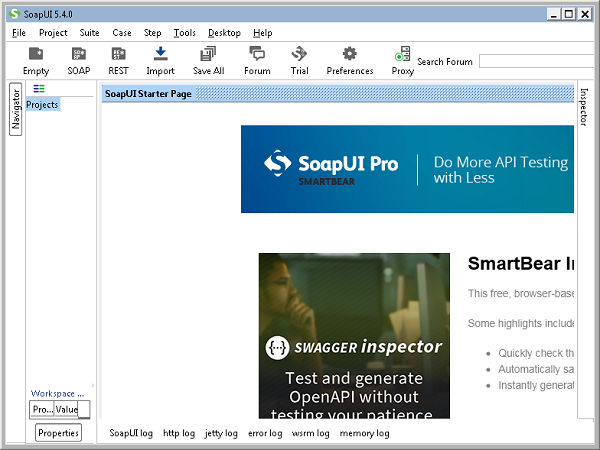The height and width of the screenshot is (450, 600).
Task: Maximize the SoapUI window
Action: coord(569,14)
